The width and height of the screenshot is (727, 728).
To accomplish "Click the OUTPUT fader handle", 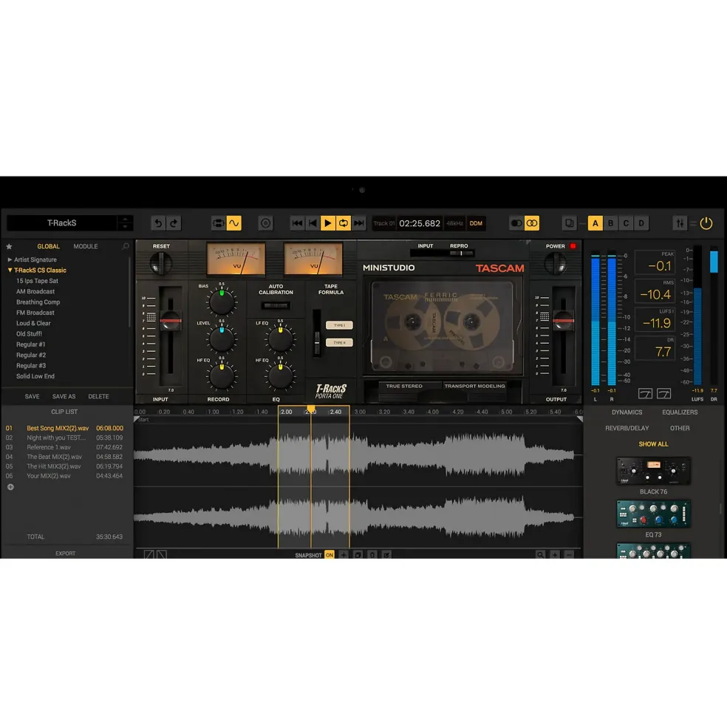I will click(x=563, y=320).
